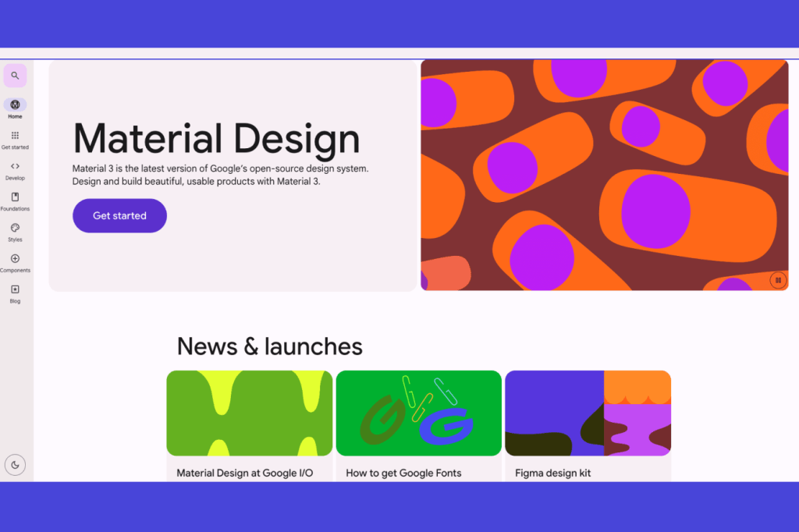
Task: Click "Figma design kit" title
Action: pyautogui.click(x=553, y=473)
